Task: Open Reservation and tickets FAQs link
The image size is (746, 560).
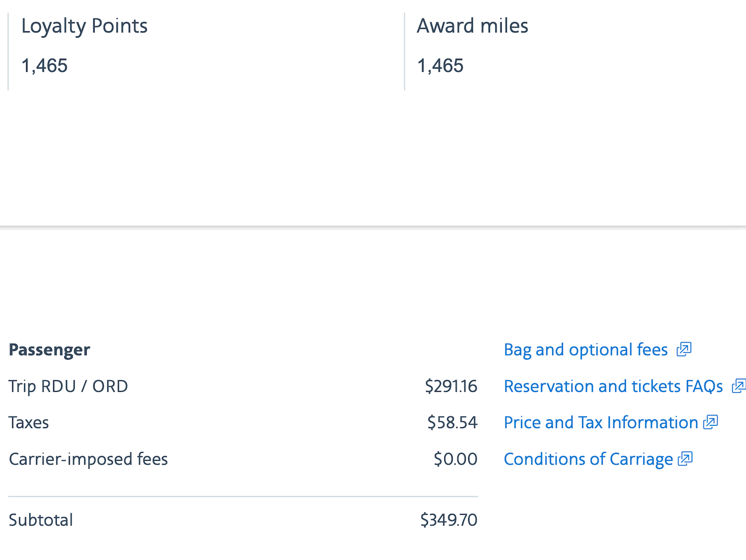Action: (613, 386)
